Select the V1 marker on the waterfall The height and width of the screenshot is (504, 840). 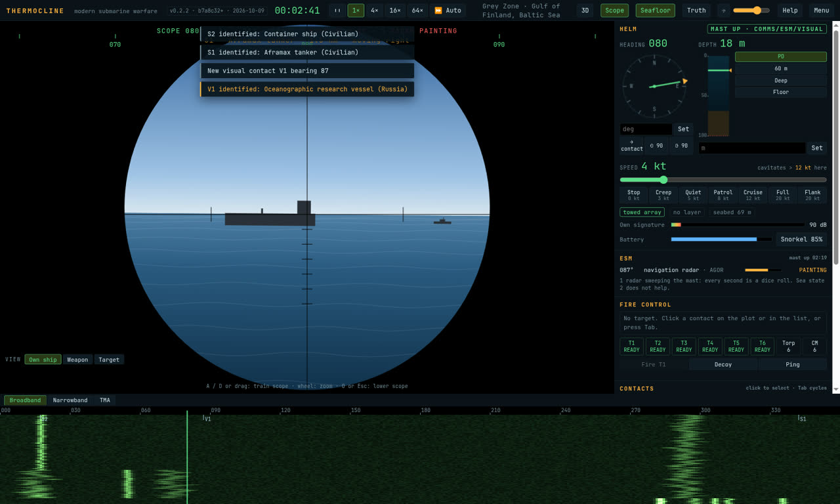pos(207,419)
